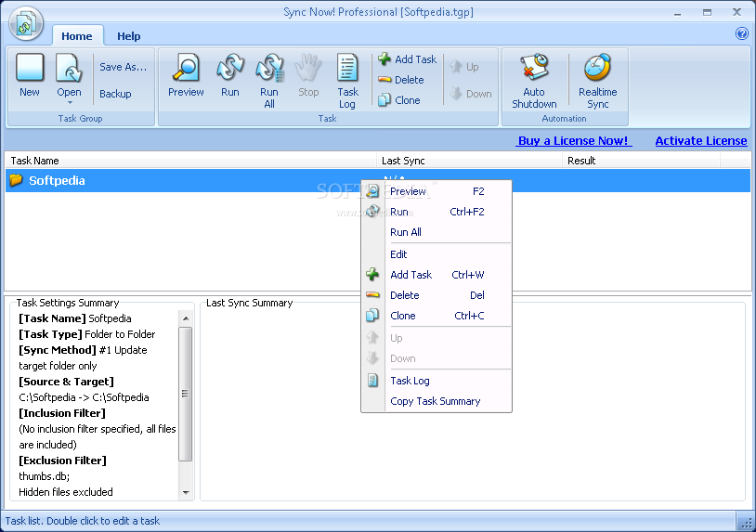Choose Run All in the context menu

coord(437,232)
